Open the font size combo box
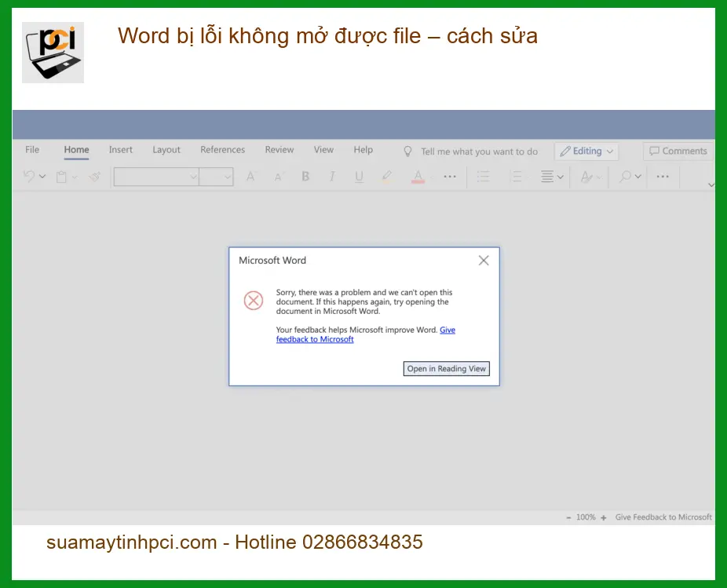Image resolution: width=727 pixels, height=588 pixels. click(216, 177)
